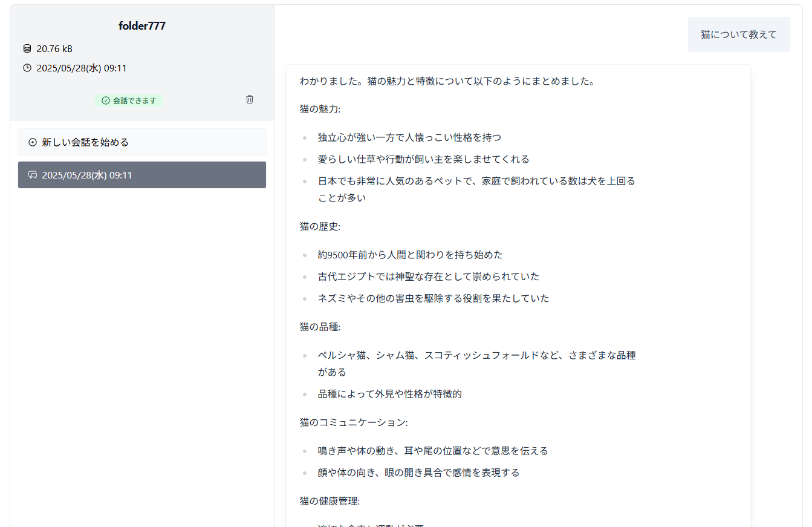The height and width of the screenshot is (527, 812).
Task: Click the 猫の健康管理: heading
Action: click(x=330, y=501)
